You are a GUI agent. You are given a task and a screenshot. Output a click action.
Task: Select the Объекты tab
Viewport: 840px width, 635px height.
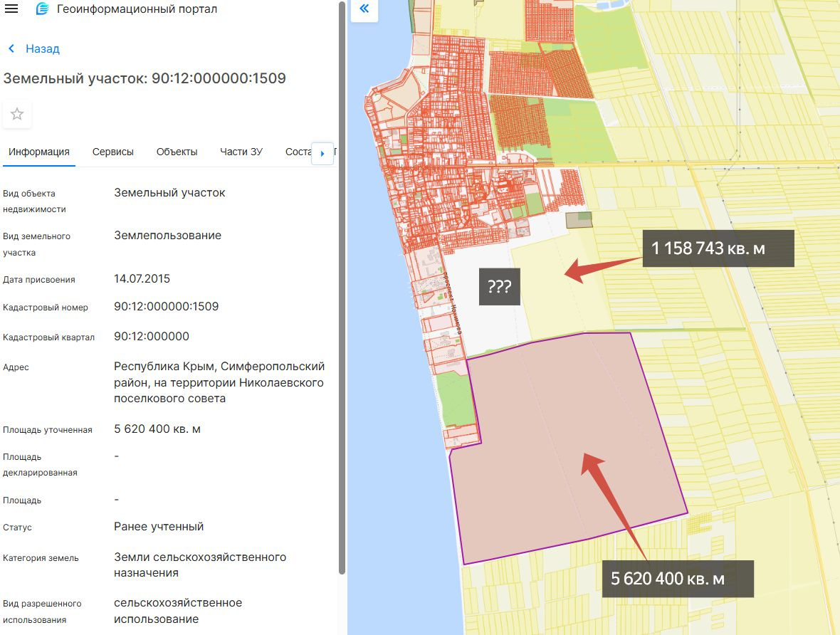click(x=177, y=152)
